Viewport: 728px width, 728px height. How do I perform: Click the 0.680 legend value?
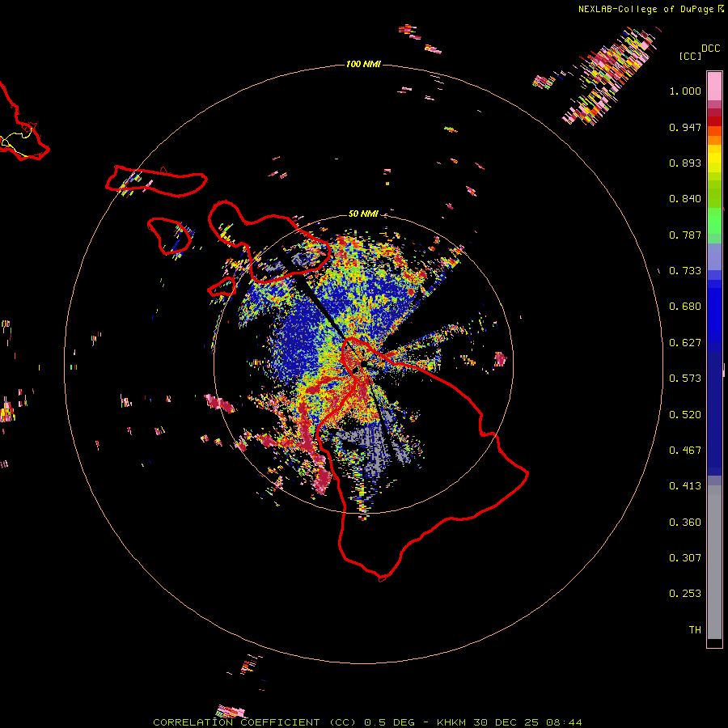pos(685,307)
